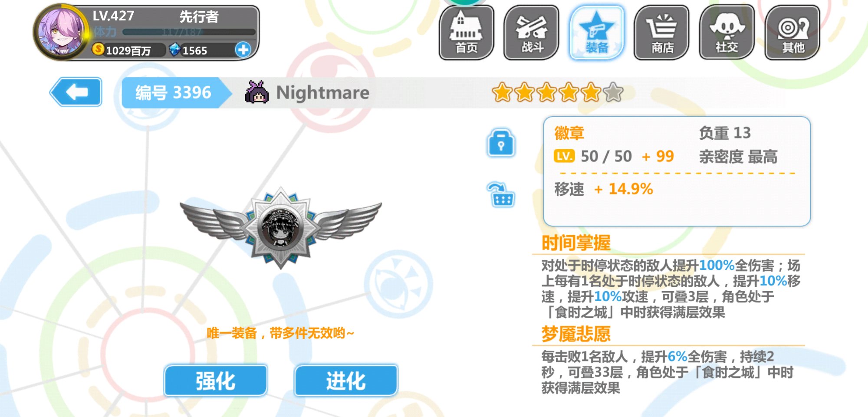Click the blue back arrow button
Screen dimensions: 868x417
[76, 92]
